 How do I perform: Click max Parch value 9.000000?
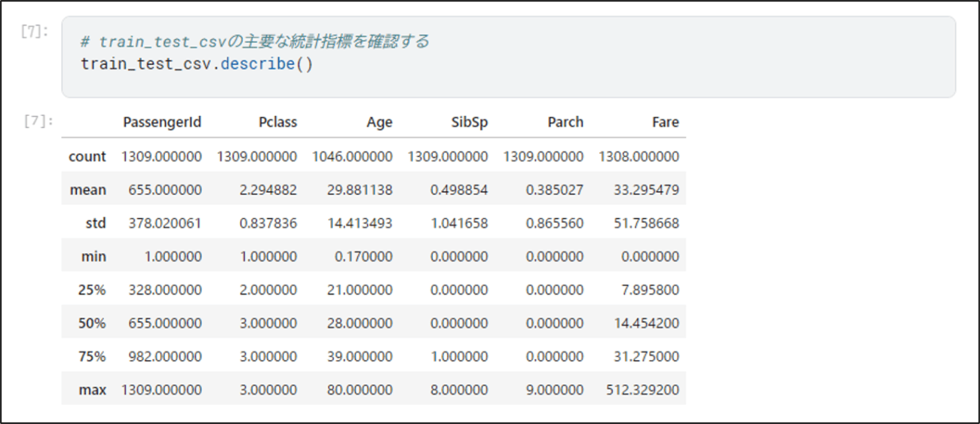tap(555, 389)
